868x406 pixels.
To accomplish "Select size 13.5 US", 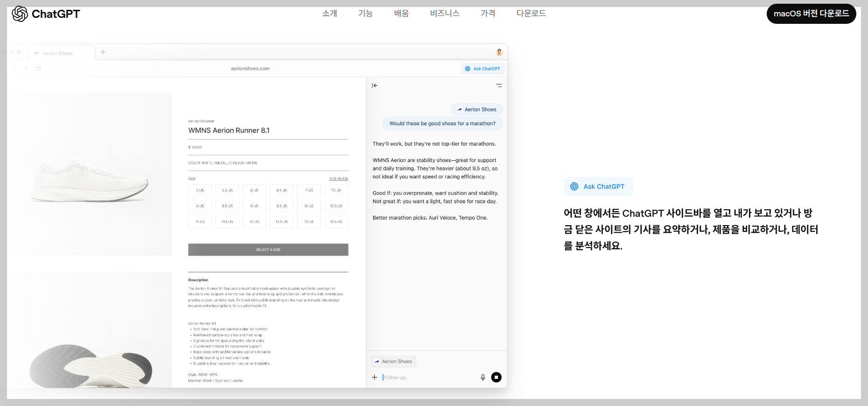I will coord(336,221).
